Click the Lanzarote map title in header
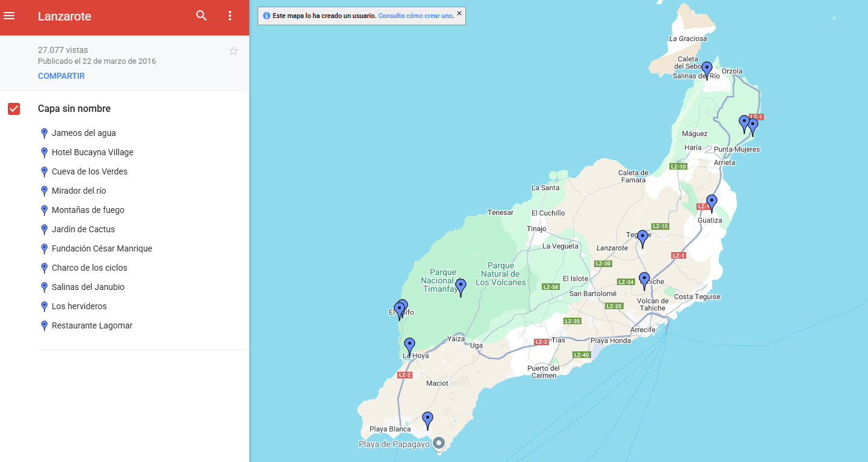The height and width of the screenshot is (462, 868). point(64,16)
